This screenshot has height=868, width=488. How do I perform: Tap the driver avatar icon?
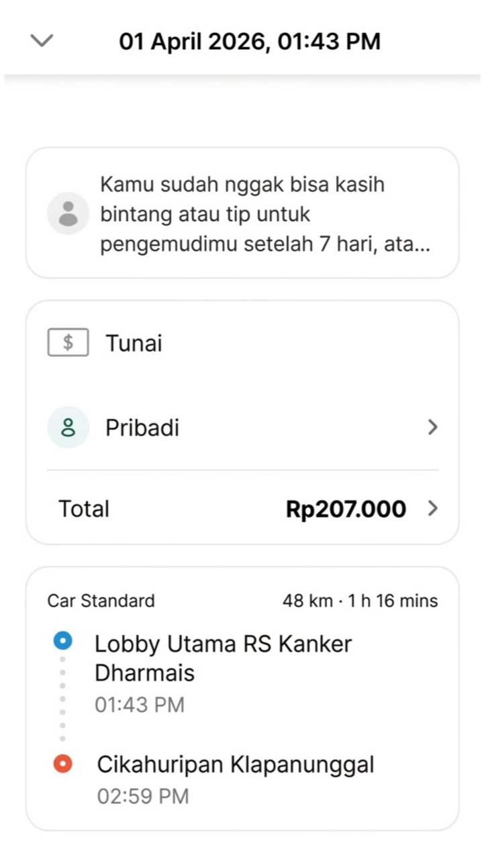(x=68, y=214)
